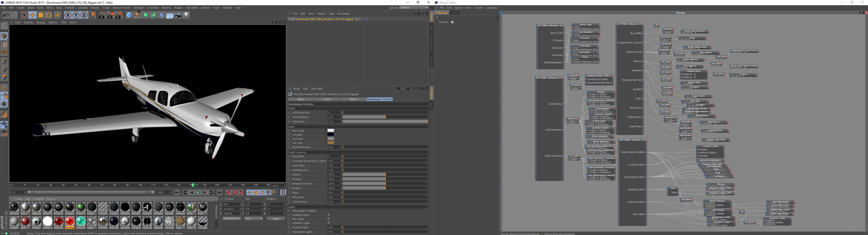Uncheck Hide Lights in Editor
868x235 pixels.
click(x=329, y=211)
